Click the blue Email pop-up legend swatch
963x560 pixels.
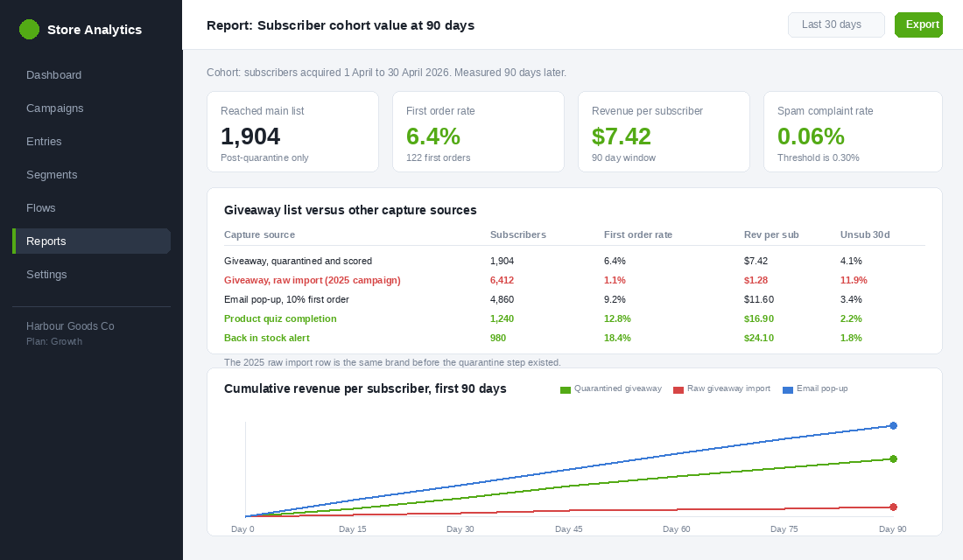click(x=787, y=390)
